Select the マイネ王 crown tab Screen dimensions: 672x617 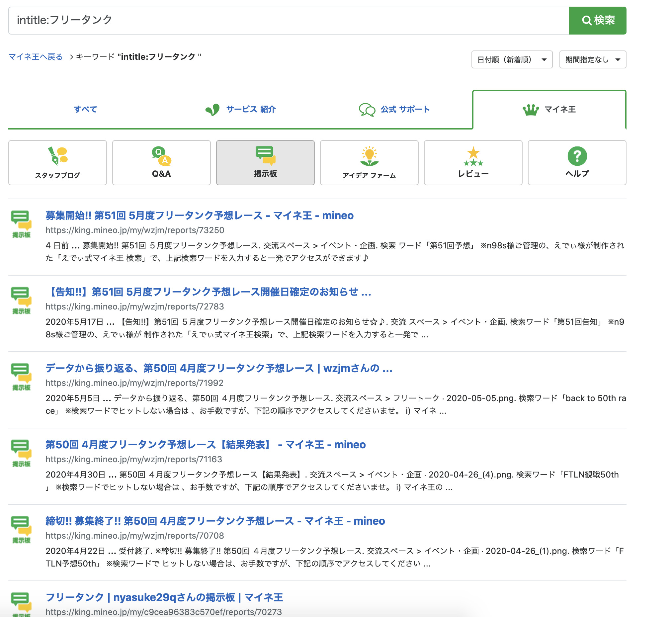549,109
